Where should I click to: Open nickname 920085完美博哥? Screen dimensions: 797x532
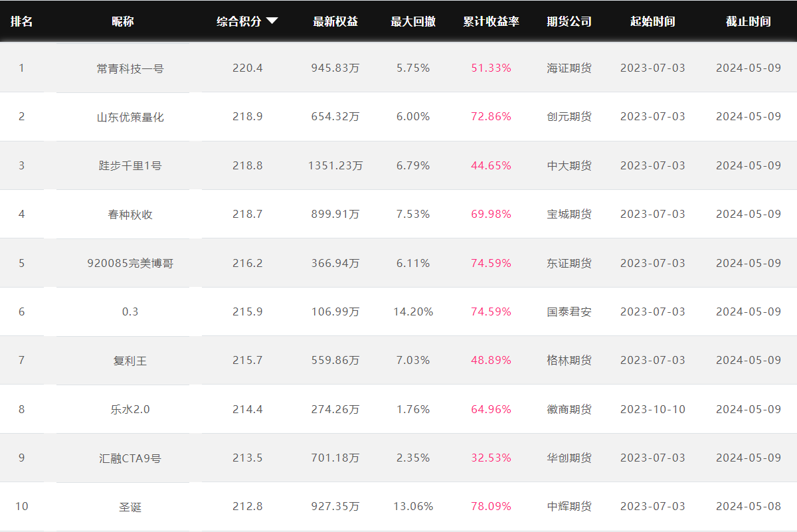(130, 263)
